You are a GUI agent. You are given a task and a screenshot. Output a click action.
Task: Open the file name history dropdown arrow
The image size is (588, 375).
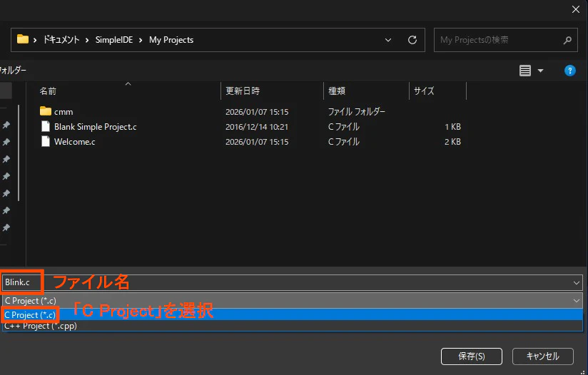point(577,283)
